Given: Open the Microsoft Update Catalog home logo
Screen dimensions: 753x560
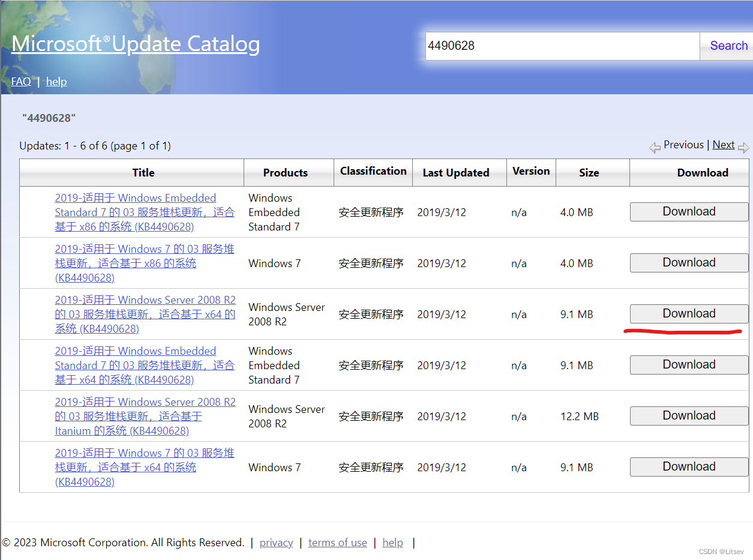Looking at the screenshot, I should point(135,44).
